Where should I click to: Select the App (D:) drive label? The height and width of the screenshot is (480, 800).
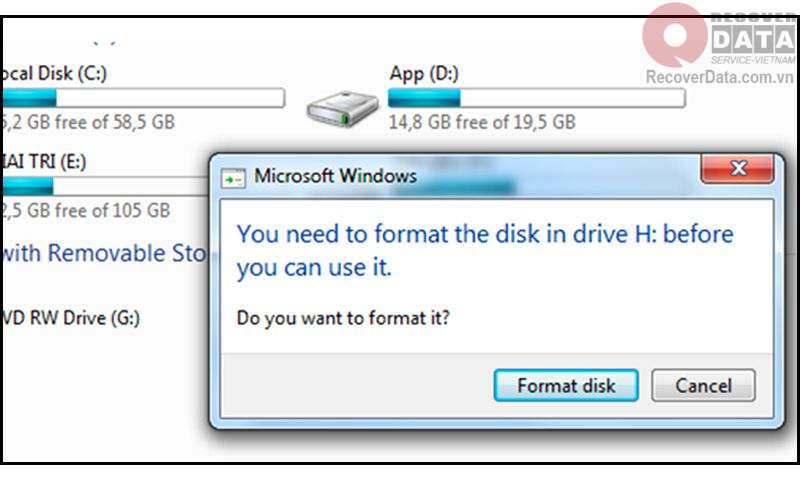(424, 73)
